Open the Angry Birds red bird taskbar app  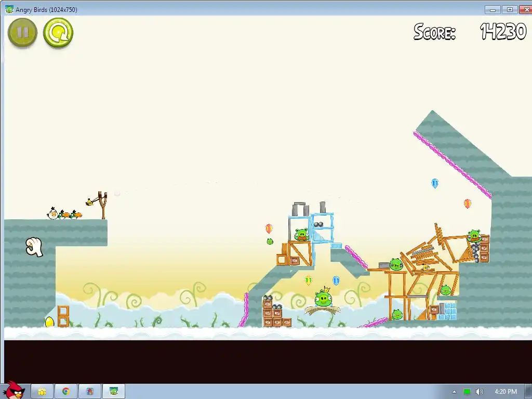[x=90, y=392]
